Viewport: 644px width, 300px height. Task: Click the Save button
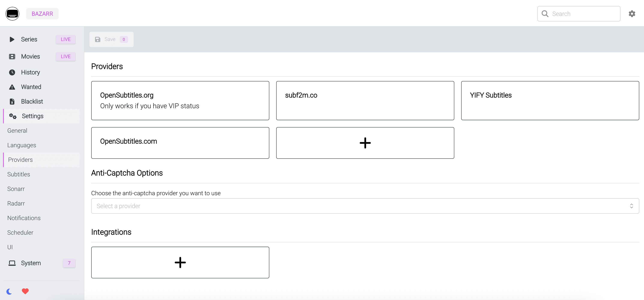click(111, 39)
